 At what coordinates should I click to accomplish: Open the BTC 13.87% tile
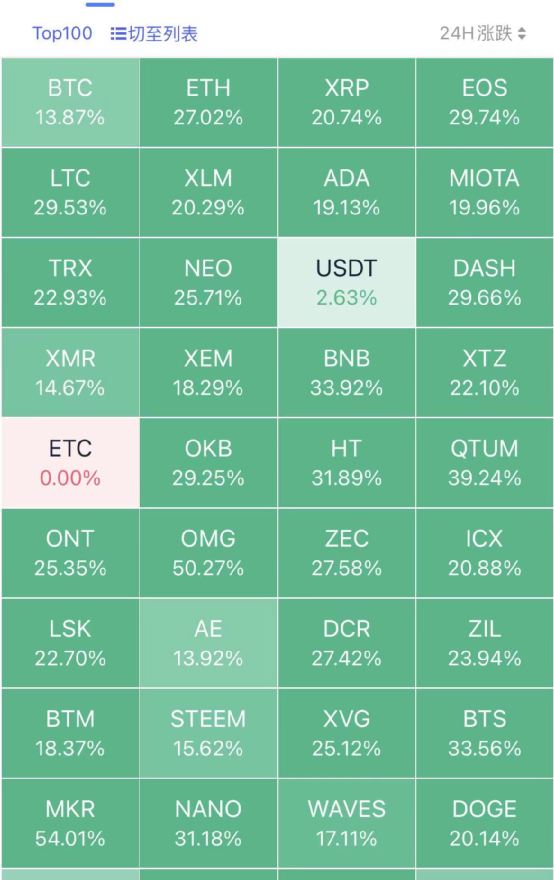(70, 103)
